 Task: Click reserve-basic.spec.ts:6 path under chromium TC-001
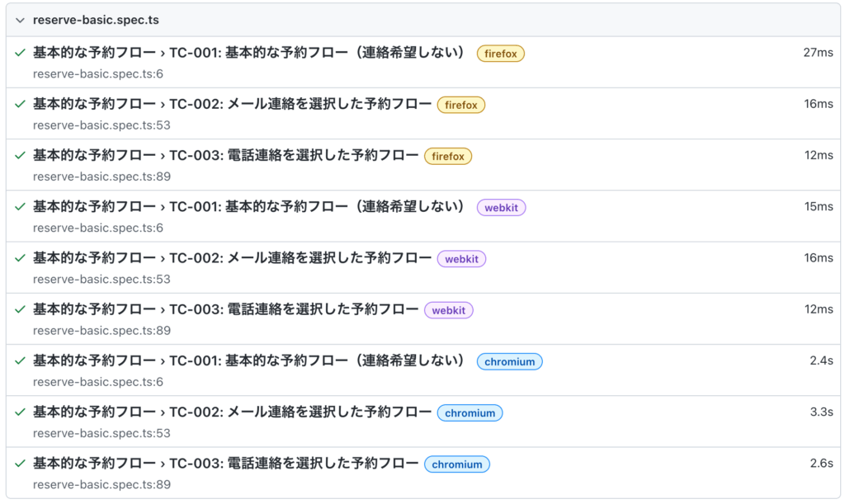pos(98,382)
